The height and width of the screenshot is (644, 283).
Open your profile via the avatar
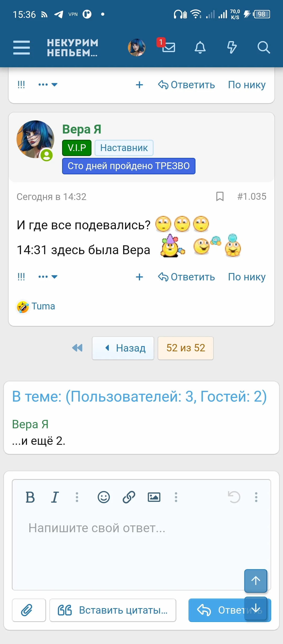[x=137, y=47]
